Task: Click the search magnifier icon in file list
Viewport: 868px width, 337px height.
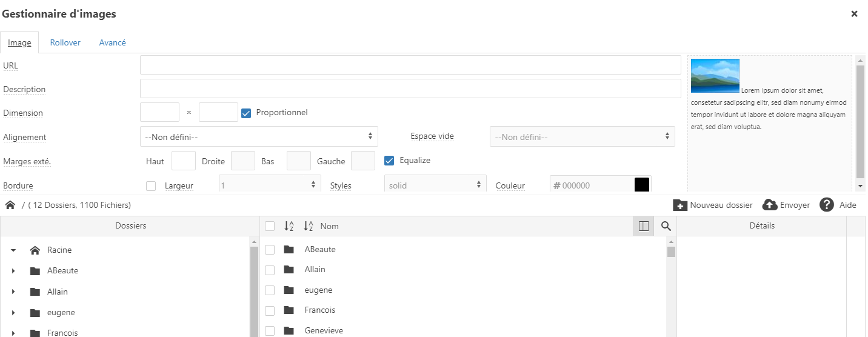Action: coord(666,226)
